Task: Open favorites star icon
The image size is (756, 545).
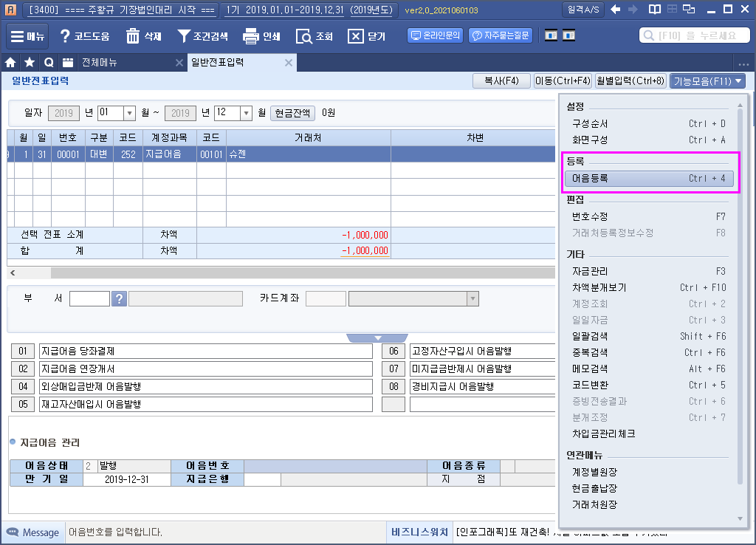Action: coord(30,62)
